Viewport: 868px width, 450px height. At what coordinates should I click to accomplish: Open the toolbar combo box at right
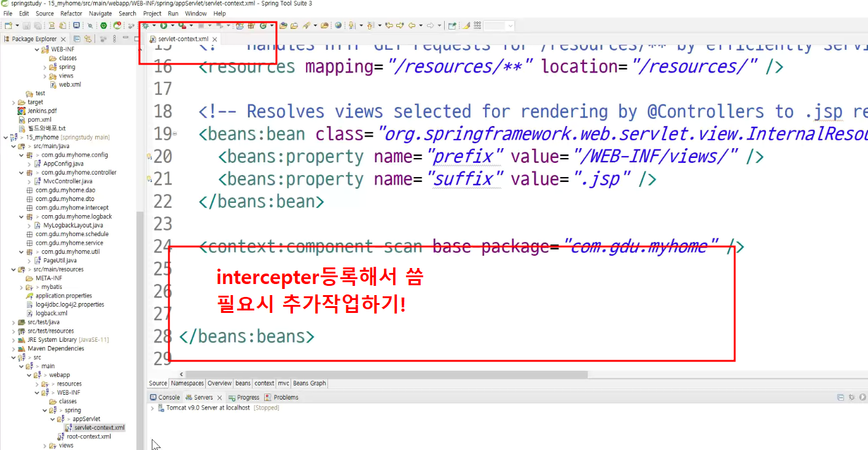click(499, 26)
